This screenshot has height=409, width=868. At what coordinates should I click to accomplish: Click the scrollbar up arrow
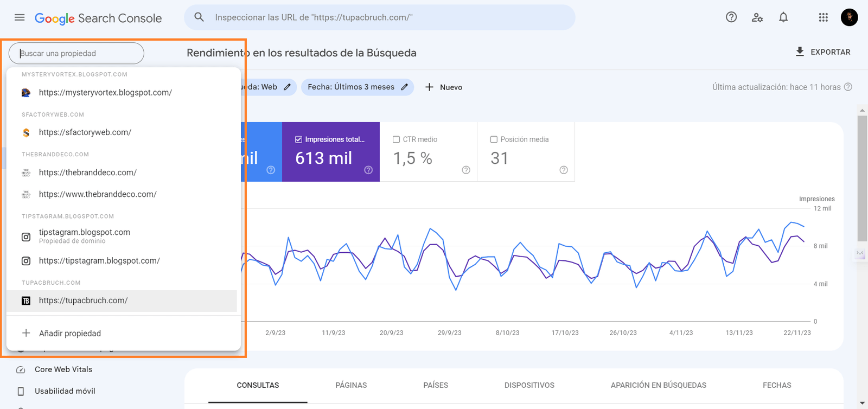click(x=862, y=110)
